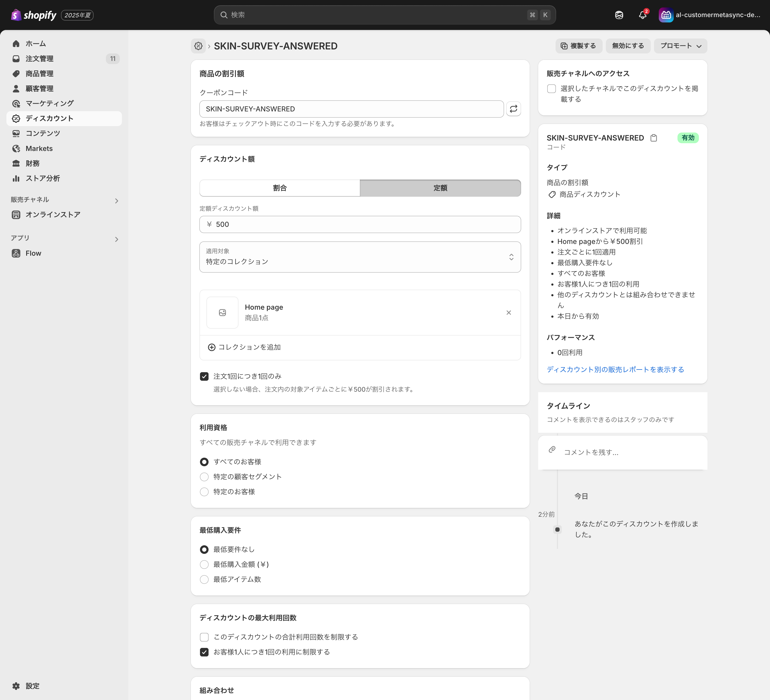This screenshot has height=700, width=770.
Task: Click 無効にする button
Action: click(x=628, y=46)
